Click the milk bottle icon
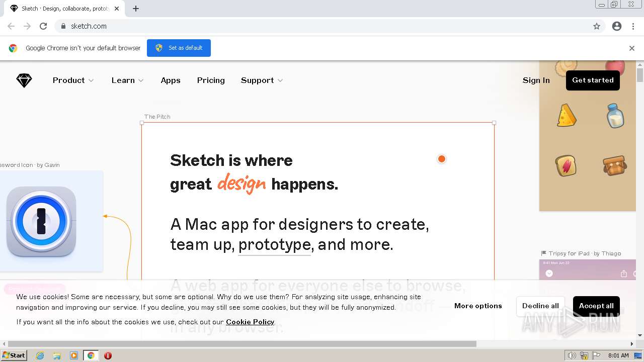This screenshot has width=644, height=362. (x=614, y=116)
